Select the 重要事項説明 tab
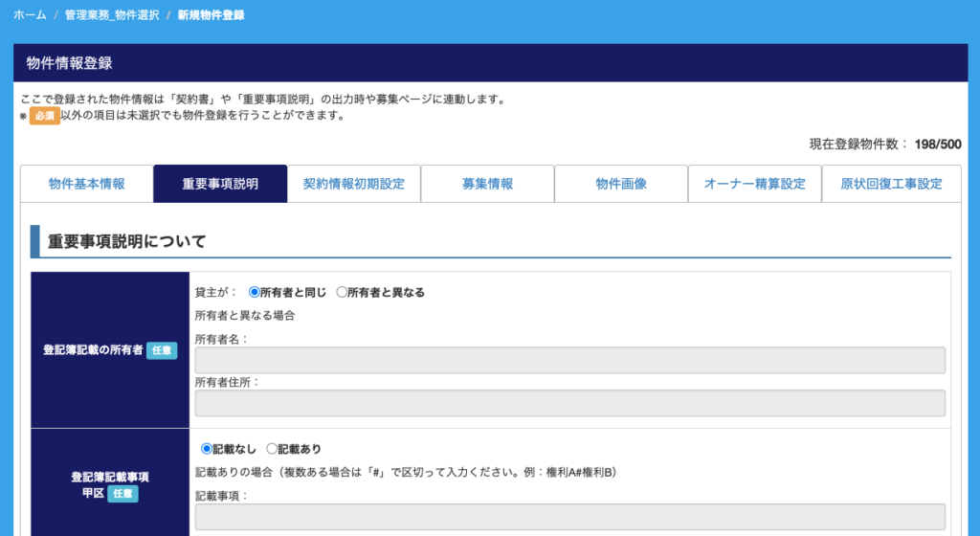The height and width of the screenshot is (536, 980). [220, 184]
